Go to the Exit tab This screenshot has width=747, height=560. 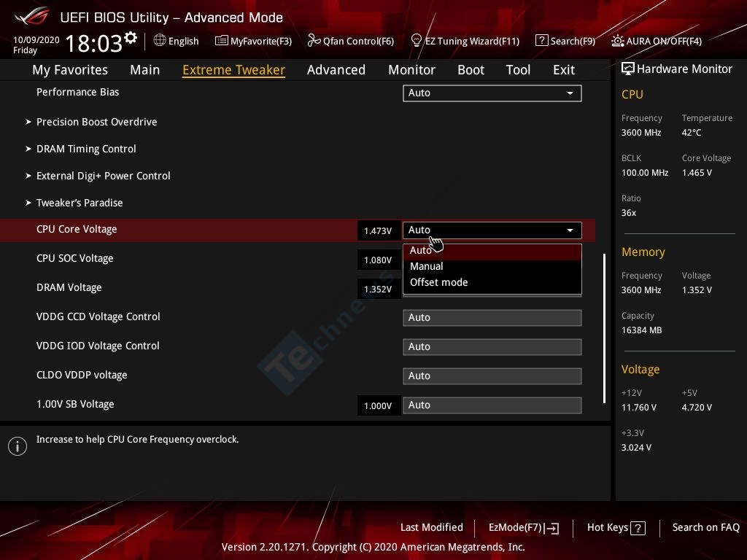click(564, 70)
